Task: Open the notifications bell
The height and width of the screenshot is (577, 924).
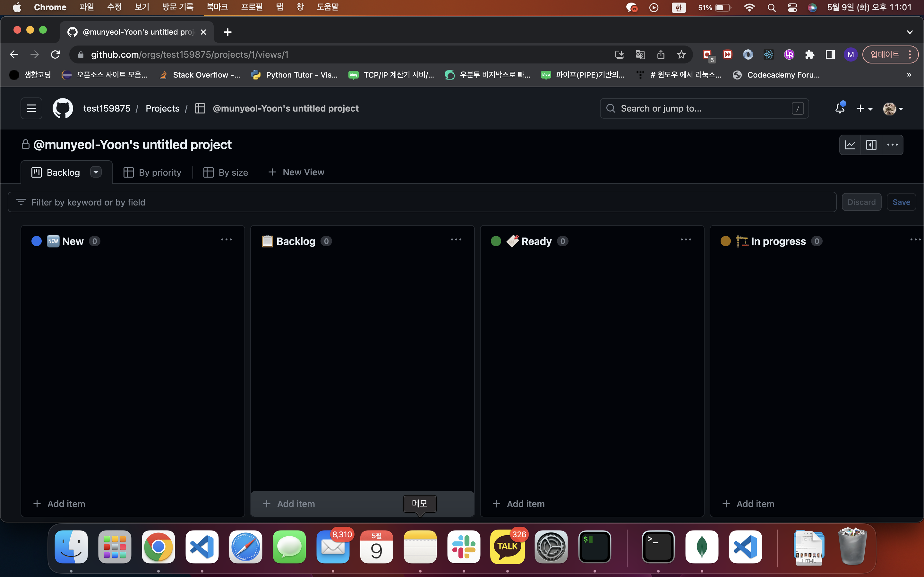Action: click(x=840, y=108)
